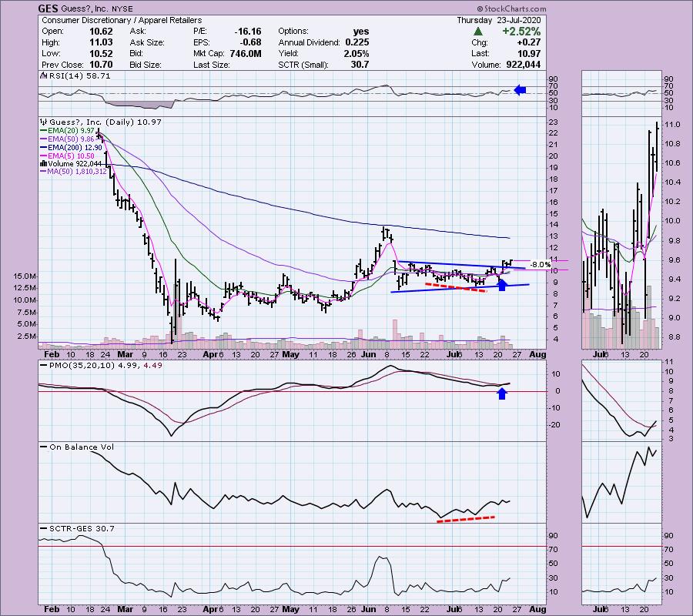Click the Low value 10.52

101,53
